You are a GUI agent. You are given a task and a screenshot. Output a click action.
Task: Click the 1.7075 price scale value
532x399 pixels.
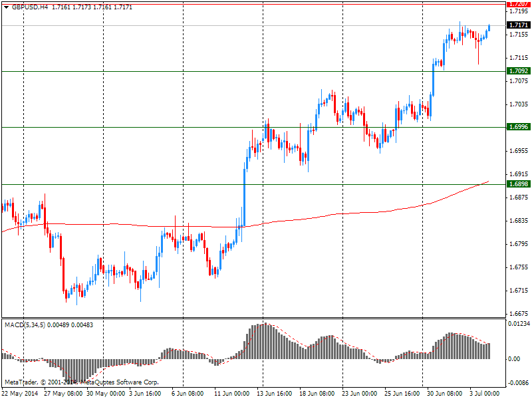519,81
